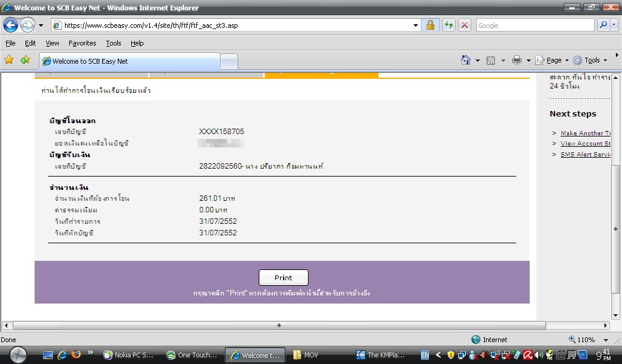Click the Print button on the page
The width and height of the screenshot is (622, 364).
[x=283, y=278]
